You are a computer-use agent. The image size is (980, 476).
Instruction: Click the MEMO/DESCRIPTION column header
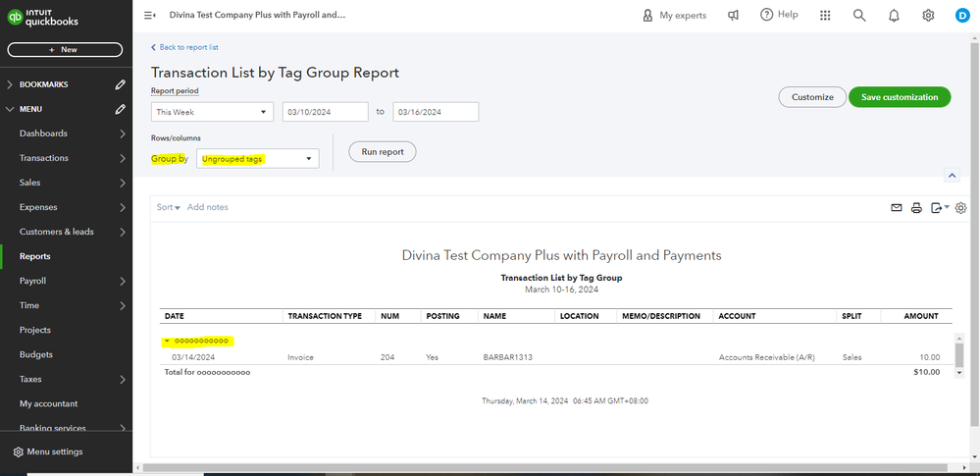point(661,316)
